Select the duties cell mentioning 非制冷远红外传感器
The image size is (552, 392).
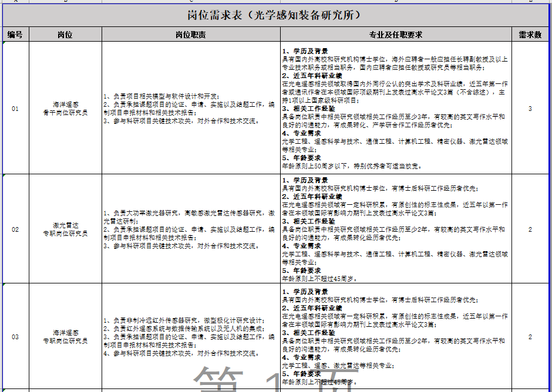pyautogui.click(x=191, y=336)
